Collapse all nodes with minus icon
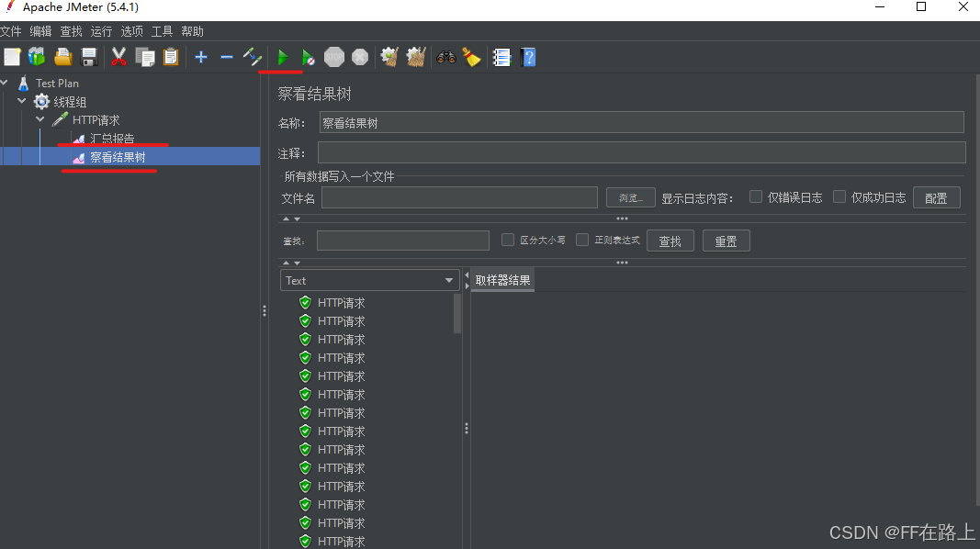The image size is (980, 549). point(227,58)
